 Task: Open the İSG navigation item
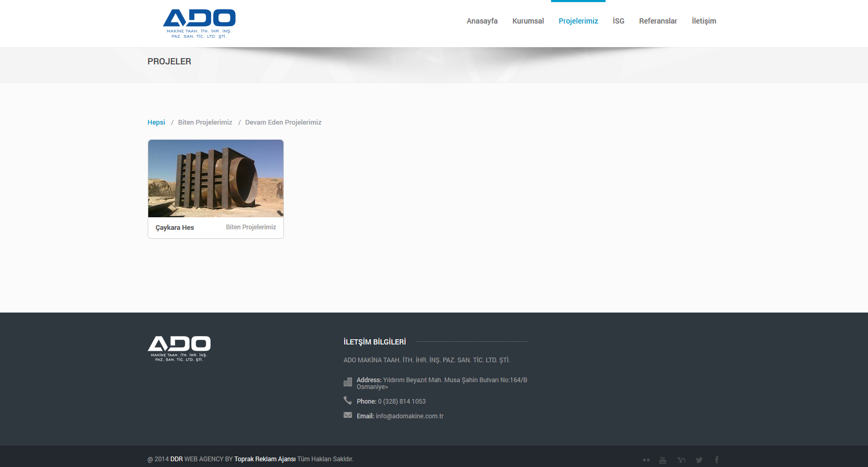(x=619, y=21)
